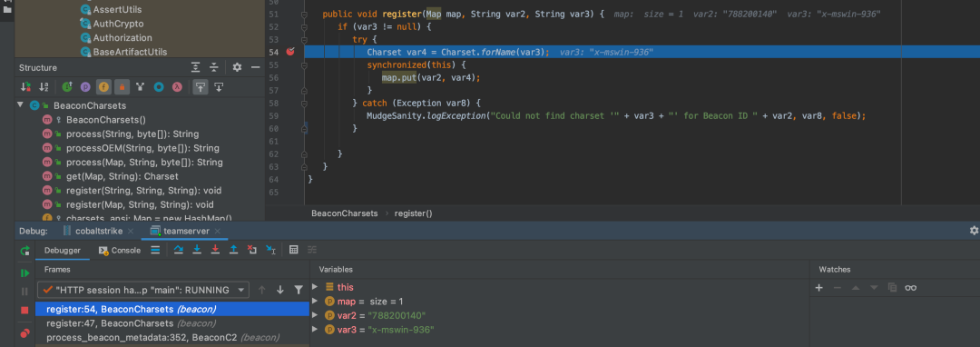Open View Breakpoints double red circle icon
The height and width of the screenshot is (347, 980).
coord(25,333)
